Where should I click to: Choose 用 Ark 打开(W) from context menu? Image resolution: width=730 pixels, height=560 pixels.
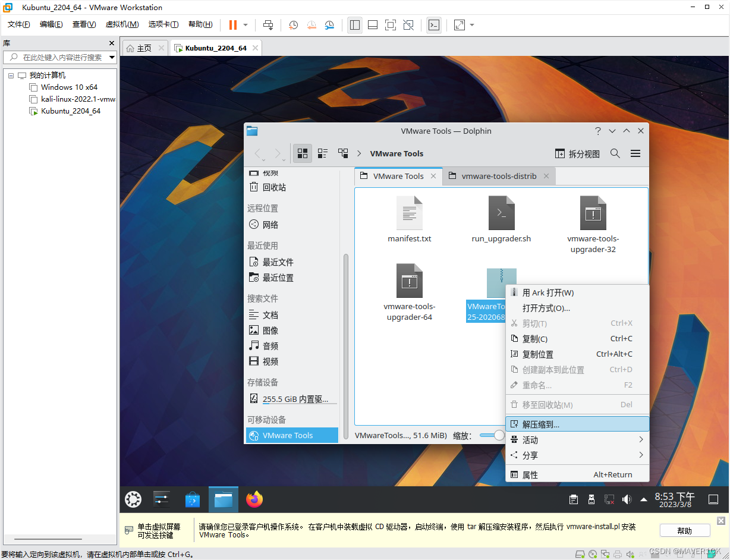(577, 292)
